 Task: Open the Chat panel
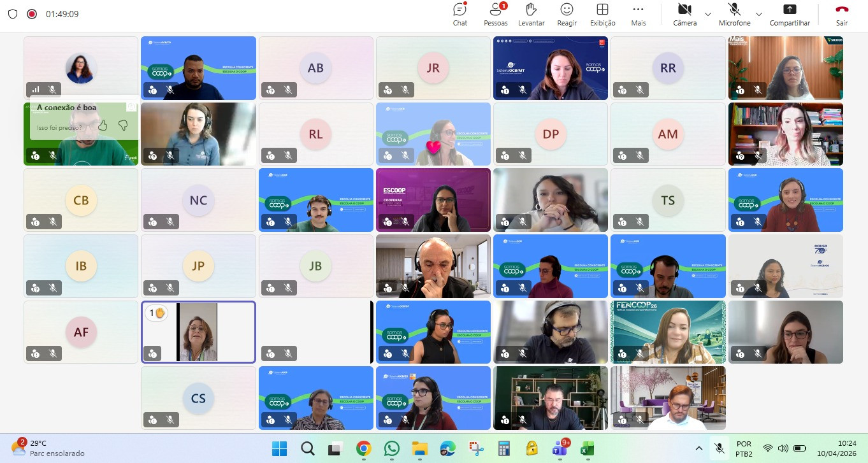[459, 15]
